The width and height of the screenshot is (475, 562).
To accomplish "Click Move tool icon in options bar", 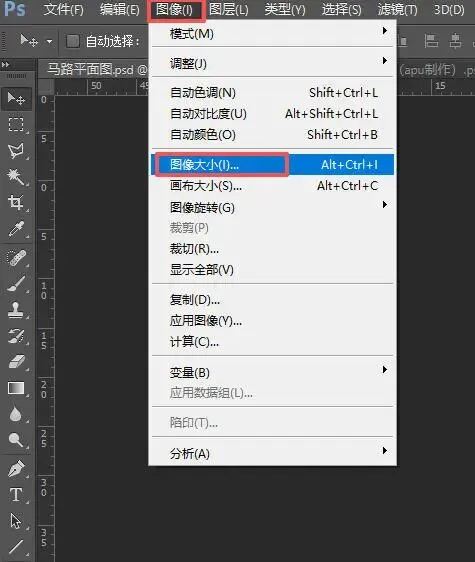I will (29, 41).
